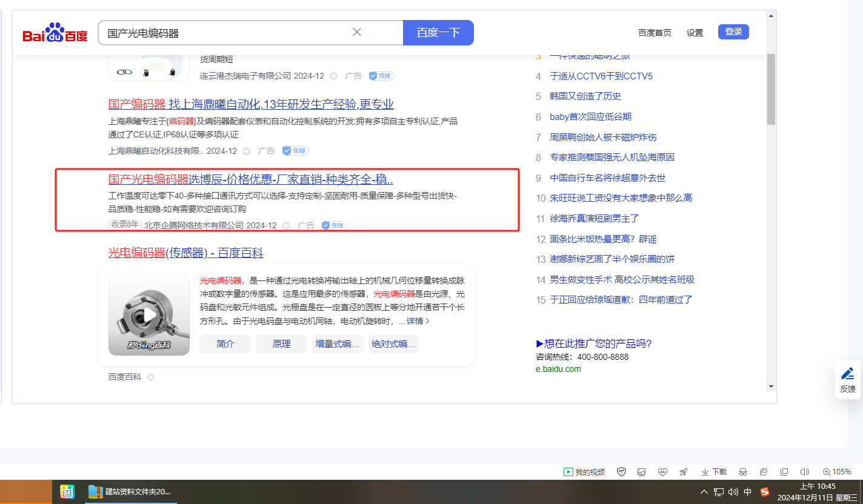863x504 pixels.
Task: Open the 下载 downloads icon in status bar
Action: pyautogui.click(x=714, y=472)
